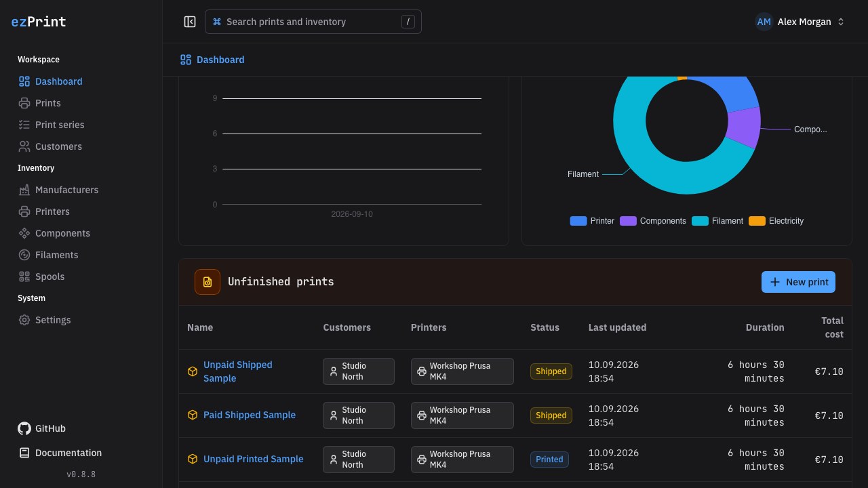Image resolution: width=868 pixels, height=488 pixels.
Task: Click the Spools QR icon
Action: (x=24, y=277)
